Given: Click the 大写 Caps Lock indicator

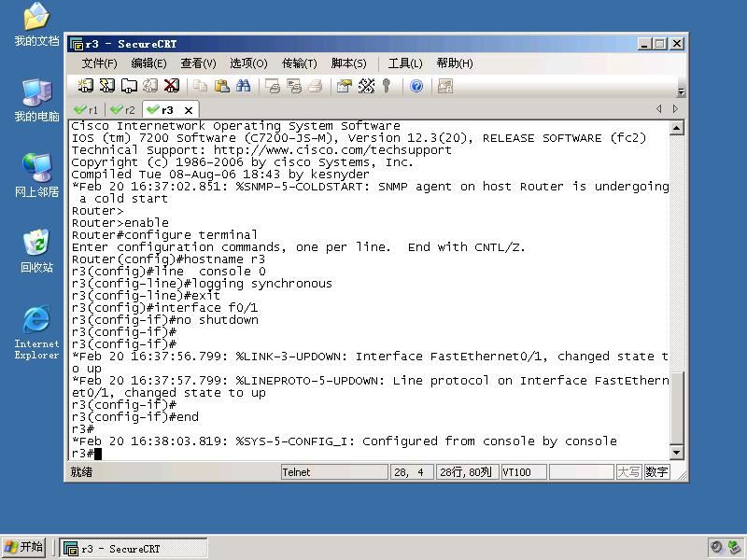Looking at the screenshot, I should 628,472.
